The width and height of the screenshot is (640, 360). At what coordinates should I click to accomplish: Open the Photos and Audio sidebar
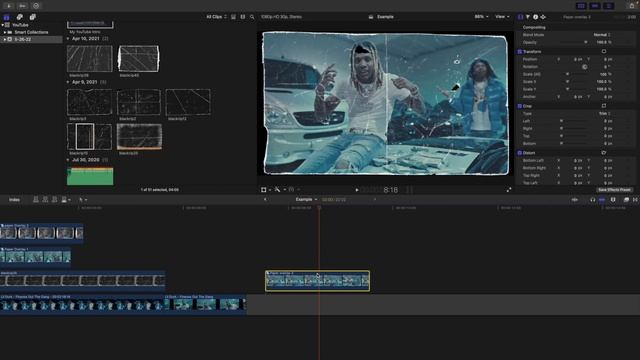click(20, 17)
